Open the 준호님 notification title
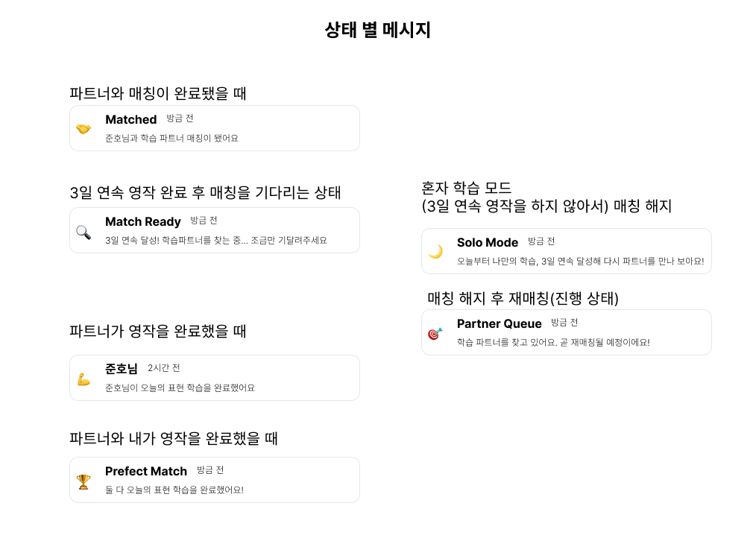The height and width of the screenshot is (538, 756). [122, 369]
